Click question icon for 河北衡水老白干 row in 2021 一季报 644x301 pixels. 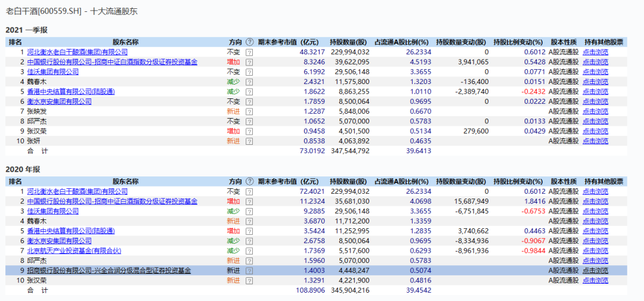pos(249,52)
